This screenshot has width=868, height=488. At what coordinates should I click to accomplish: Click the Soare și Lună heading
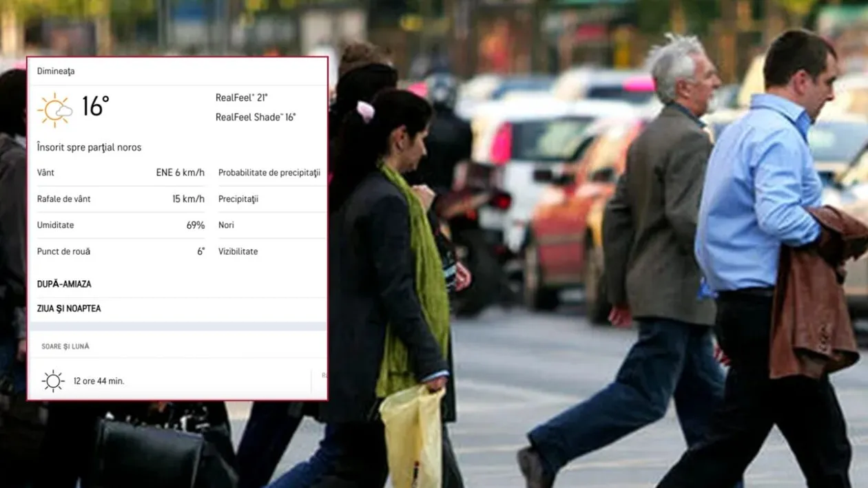click(65, 346)
